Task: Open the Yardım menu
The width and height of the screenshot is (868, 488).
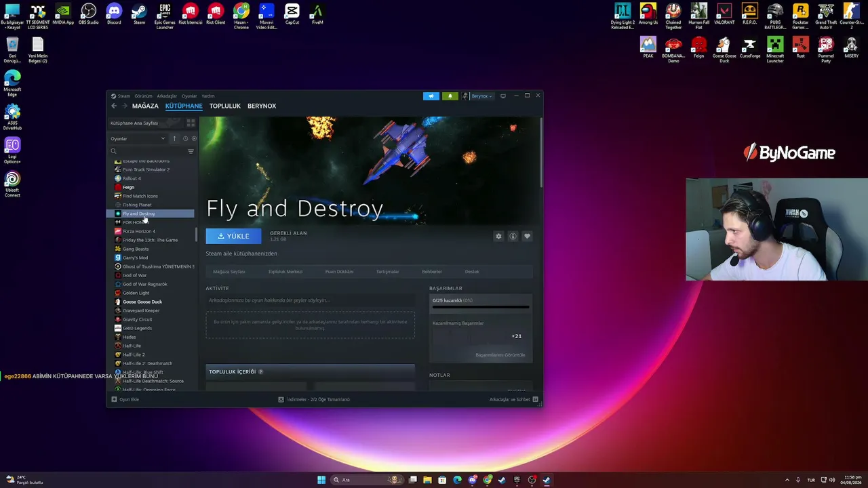Action: tap(208, 96)
